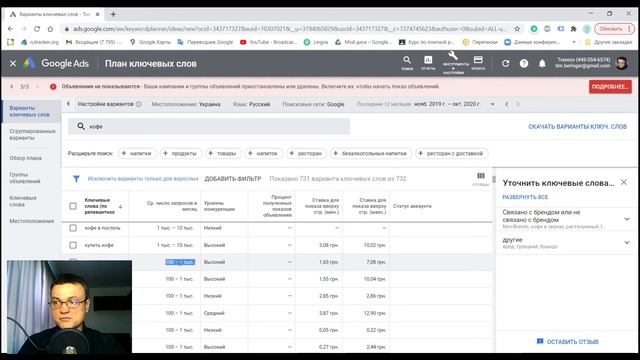This screenshot has width=640, height=360.
Task: Open the YouTube bookmark
Action: point(269,42)
